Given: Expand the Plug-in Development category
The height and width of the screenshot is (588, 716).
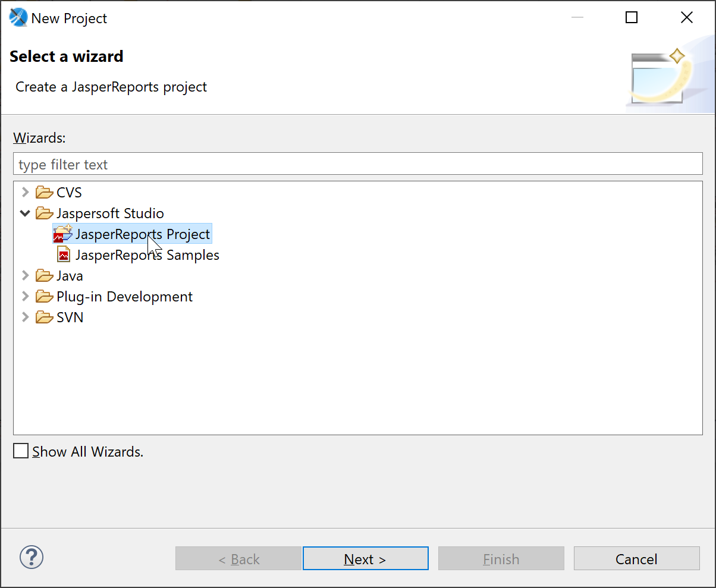Looking at the screenshot, I should coord(25,297).
